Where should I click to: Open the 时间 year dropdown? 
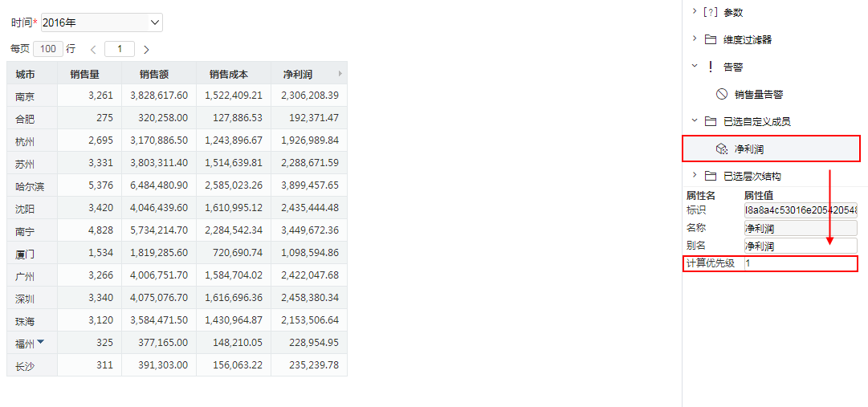tap(102, 22)
